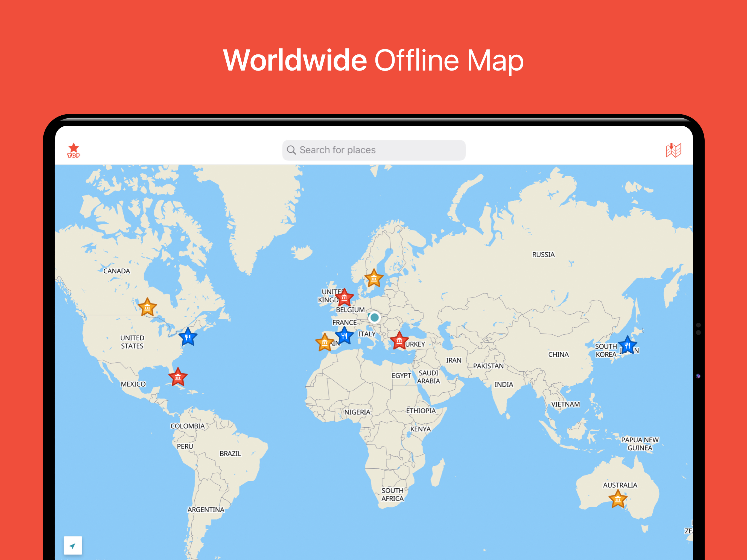Open the TOP star logo in the corner
747x560 pixels.
(x=74, y=150)
